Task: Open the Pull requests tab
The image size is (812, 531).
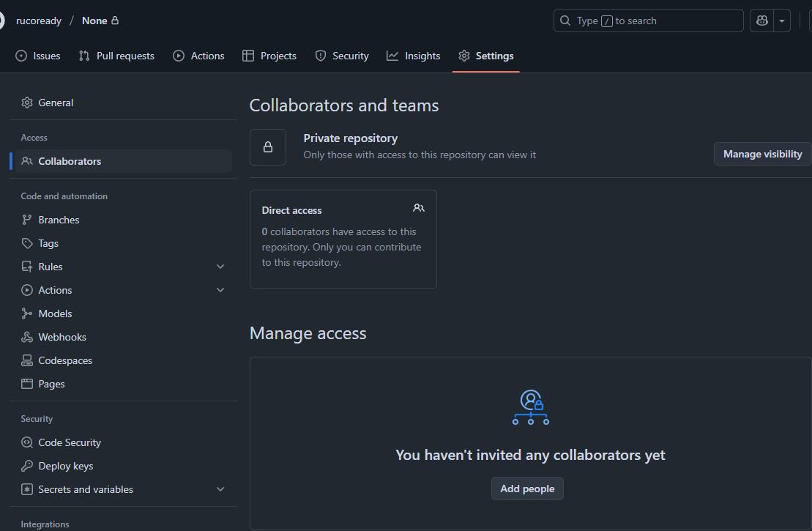Action: coord(116,56)
